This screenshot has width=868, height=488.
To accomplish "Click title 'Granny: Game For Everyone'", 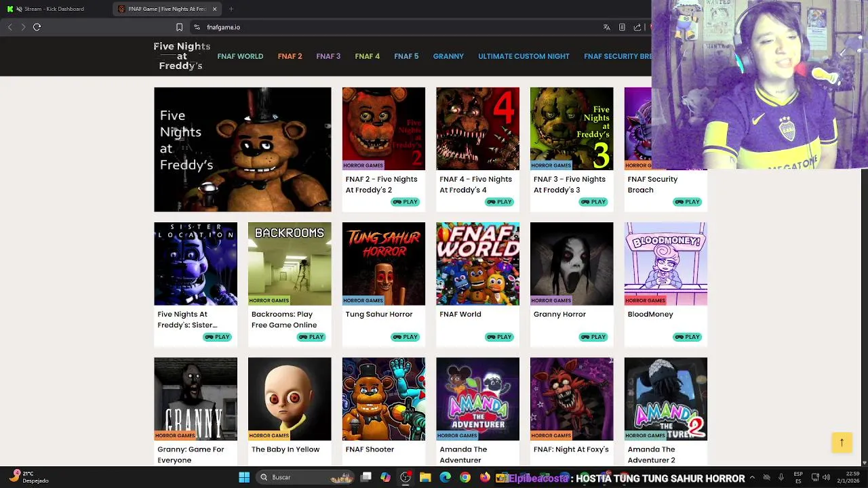I will 191,455.
